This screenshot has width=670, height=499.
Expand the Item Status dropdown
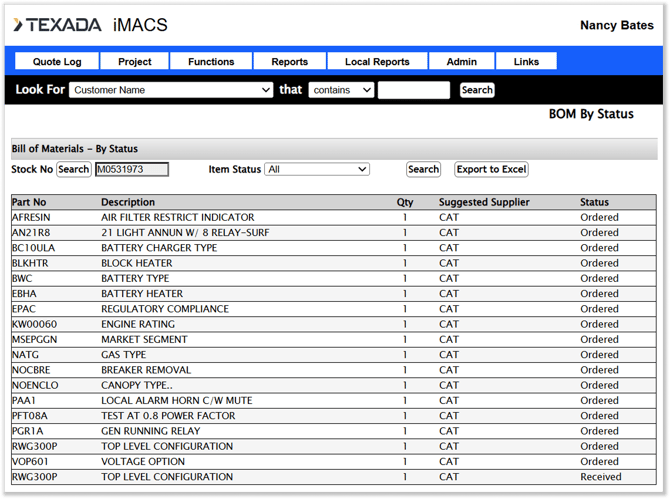[x=317, y=170]
